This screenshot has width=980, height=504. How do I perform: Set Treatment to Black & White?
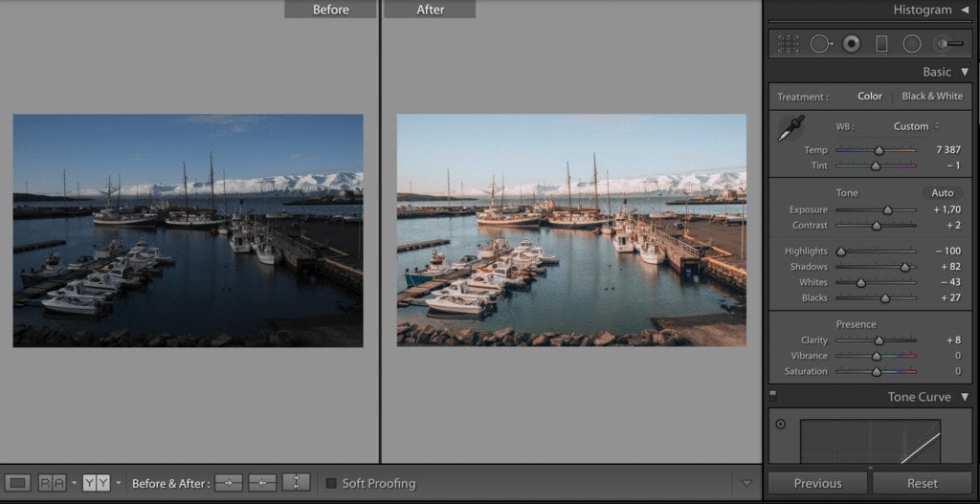pyautogui.click(x=932, y=97)
